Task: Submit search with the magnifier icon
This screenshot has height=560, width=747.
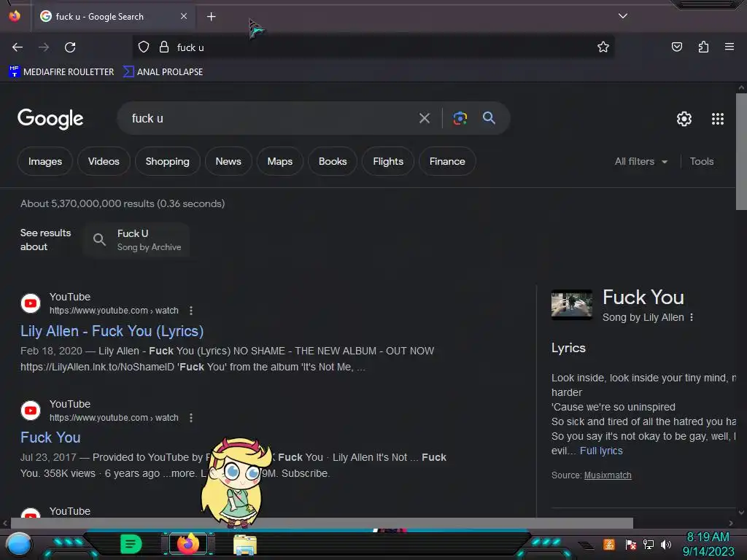Action: pos(489,117)
